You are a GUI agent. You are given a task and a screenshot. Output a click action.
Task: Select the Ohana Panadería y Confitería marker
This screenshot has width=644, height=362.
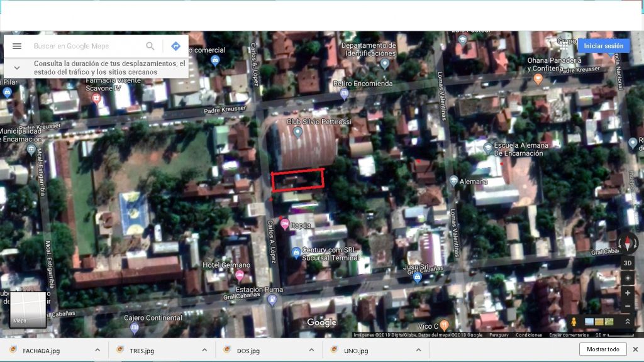(538, 79)
